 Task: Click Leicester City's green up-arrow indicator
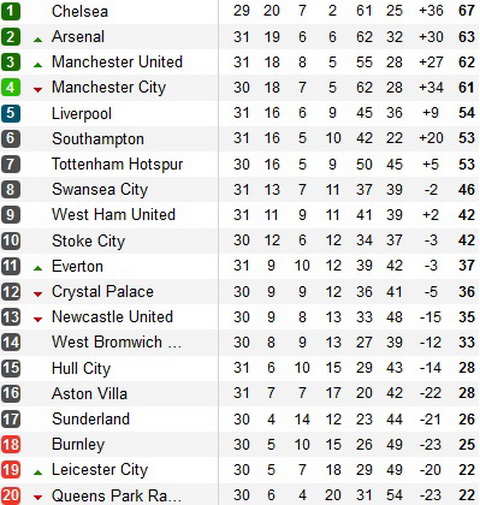(x=38, y=472)
